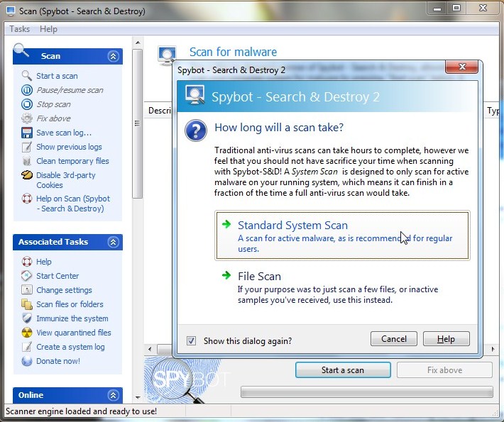504x422 pixels.
Task: Click Disable 3rd-party Cookies link
Action: [66, 180]
